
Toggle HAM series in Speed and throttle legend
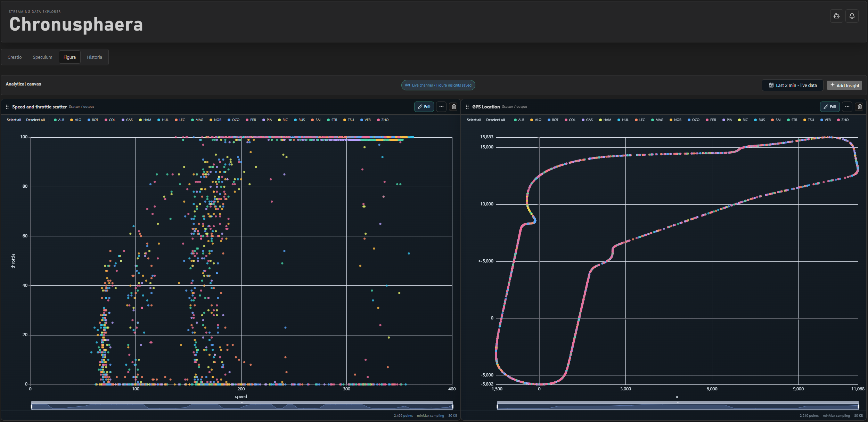(145, 120)
